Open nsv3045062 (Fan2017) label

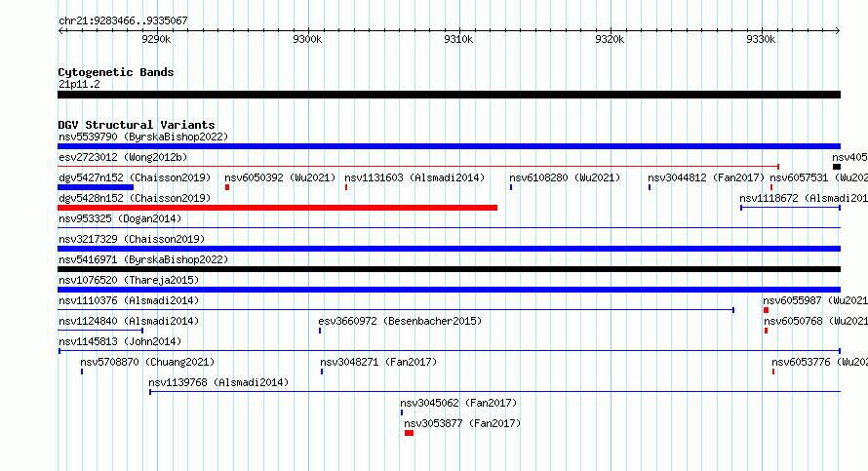point(459,403)
